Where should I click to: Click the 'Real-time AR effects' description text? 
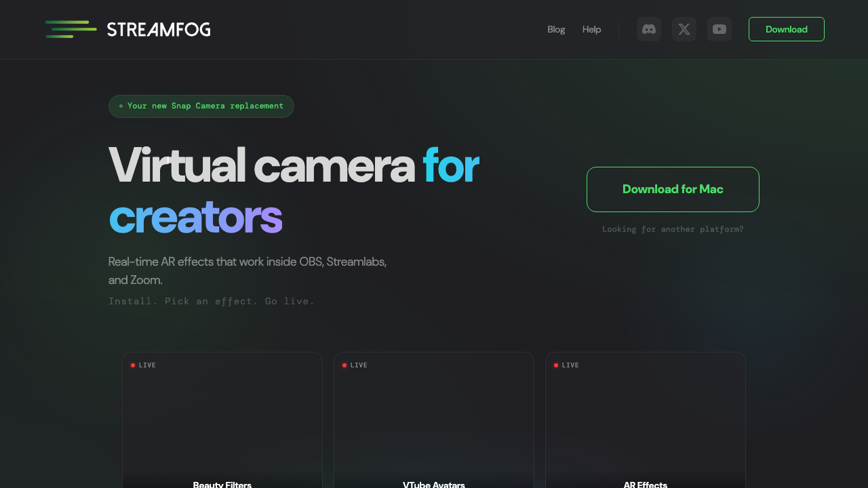click(248, 270)
